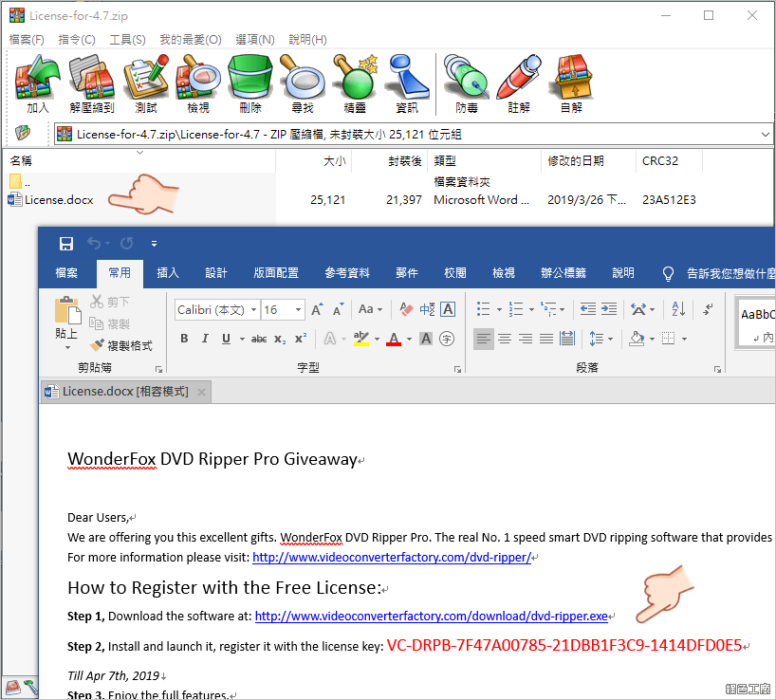Click Copy (複製) button

pos(110,324)
